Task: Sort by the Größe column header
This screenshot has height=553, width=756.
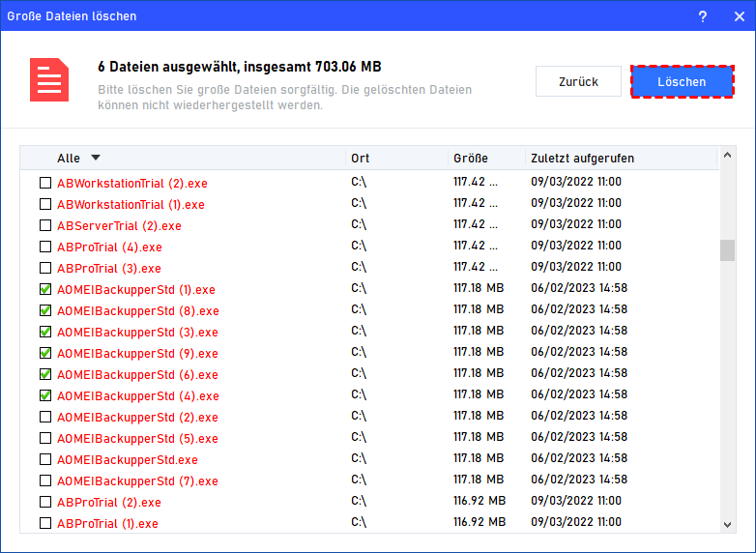Action: (x=471, y=158)
